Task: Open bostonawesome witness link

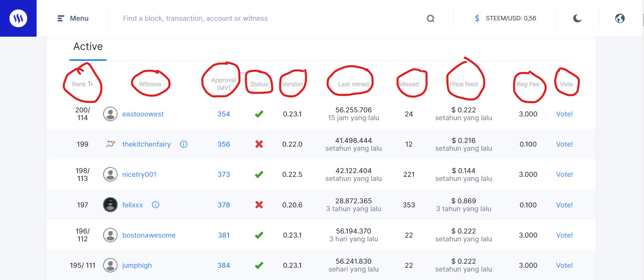Action: point(149,235)
